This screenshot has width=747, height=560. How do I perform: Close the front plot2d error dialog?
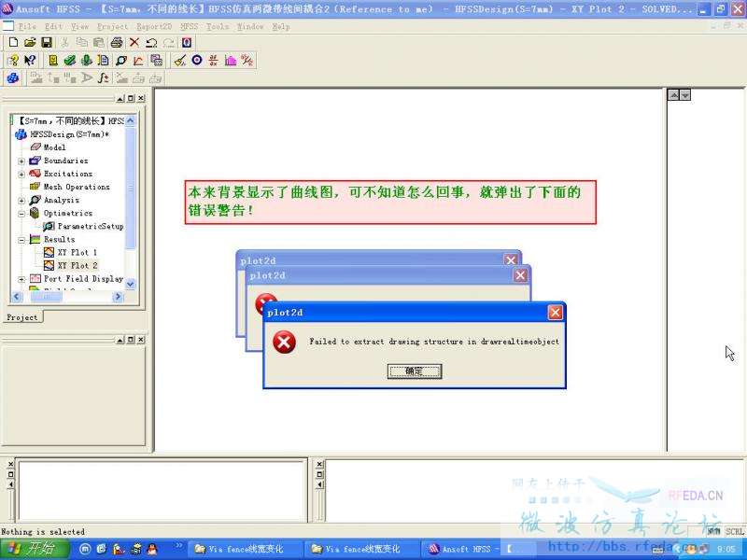coord(555,313)
